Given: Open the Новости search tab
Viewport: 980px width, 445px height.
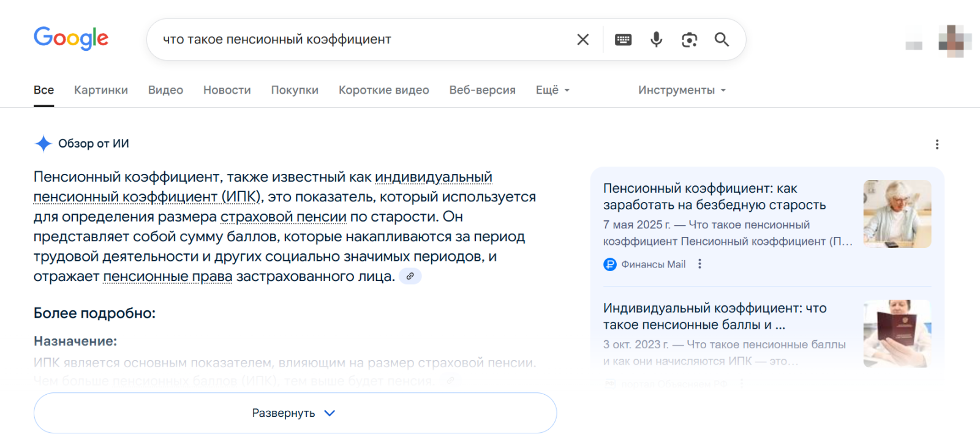Looking at the screenshot, I should pos(227,89).
